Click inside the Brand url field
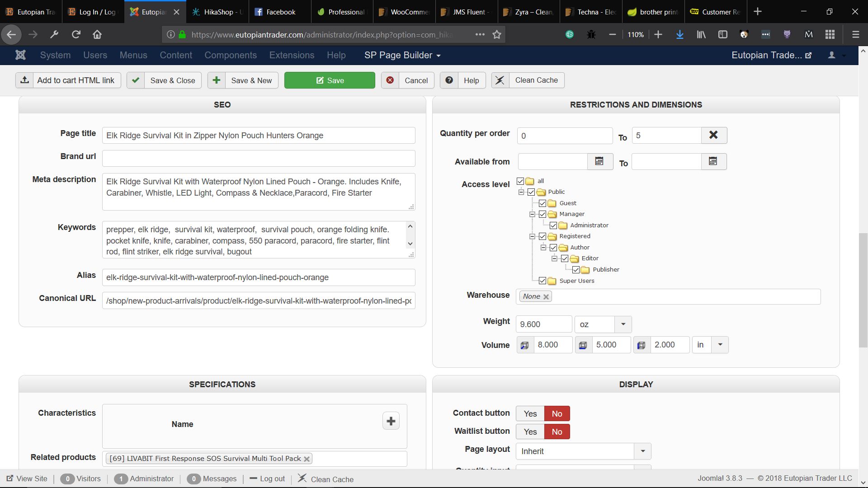Screen dimensions: 868x488 (x=258, y=159)
